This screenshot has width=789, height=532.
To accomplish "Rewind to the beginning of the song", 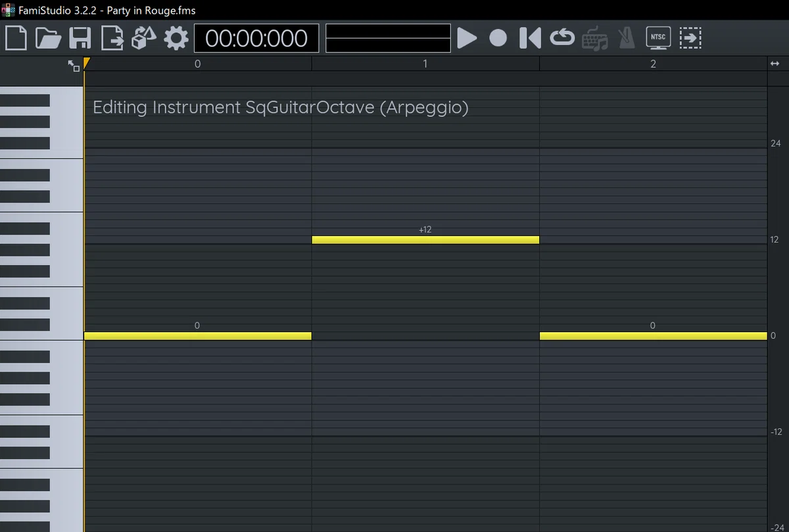I will 530,38.
